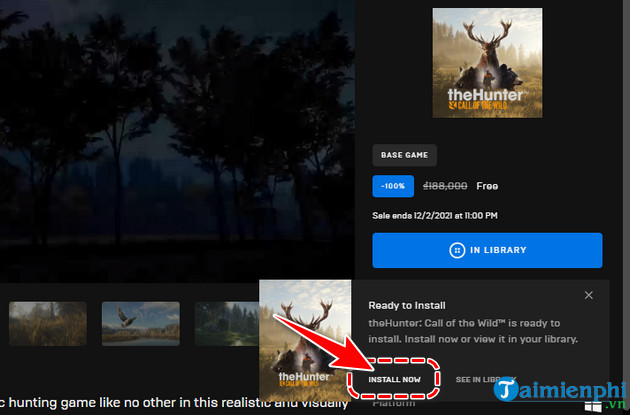The width and height of the screenshot is (630, 415).
Task: Click the BASE GAME tag
Action: [x=404, y=155]
